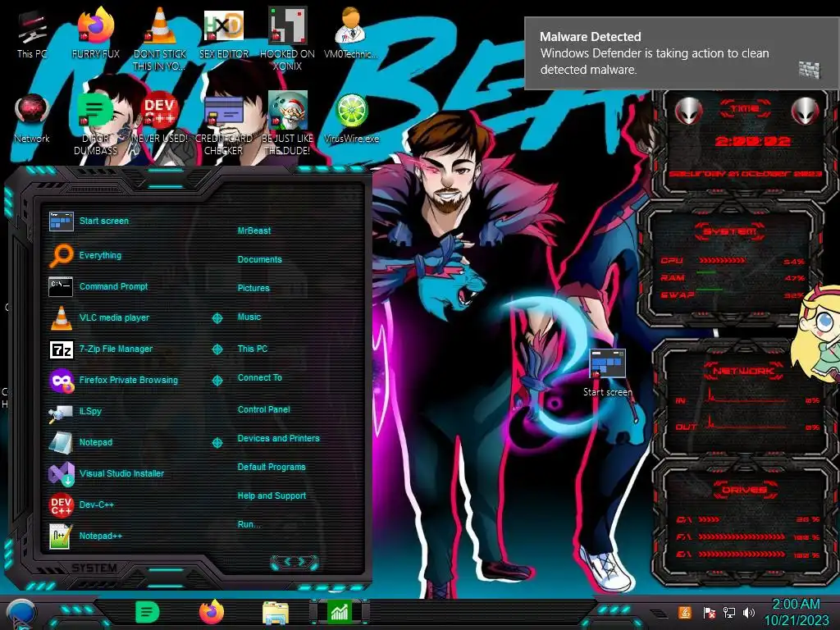Expand the Notepad jump list

click(217, 442)
